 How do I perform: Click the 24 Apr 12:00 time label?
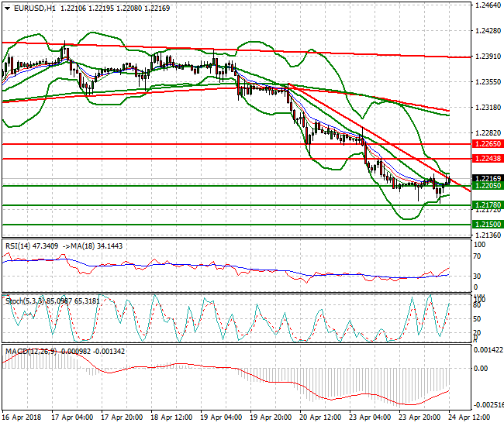pyautogui.click(x=469, y=417)
